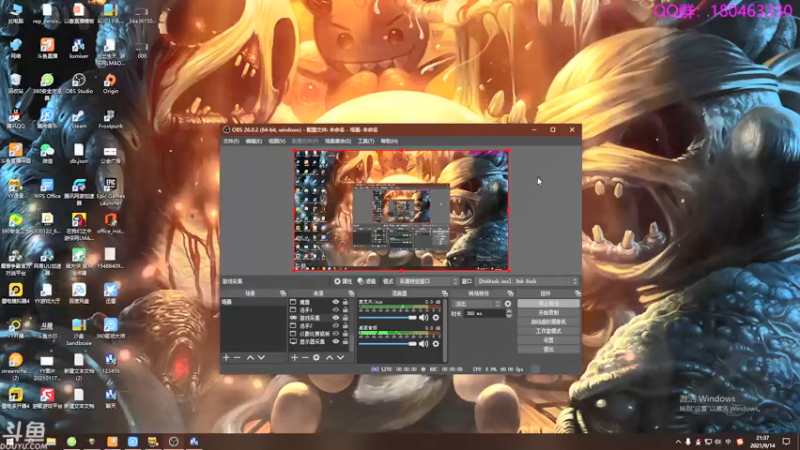
Task: Open the 工具(T) menu
Action: tap(365, 141)
